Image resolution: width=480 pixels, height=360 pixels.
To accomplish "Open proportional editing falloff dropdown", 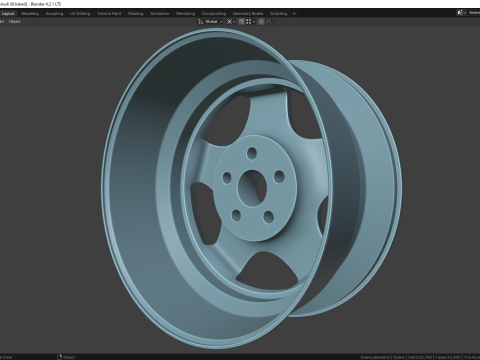I will 270,22.
